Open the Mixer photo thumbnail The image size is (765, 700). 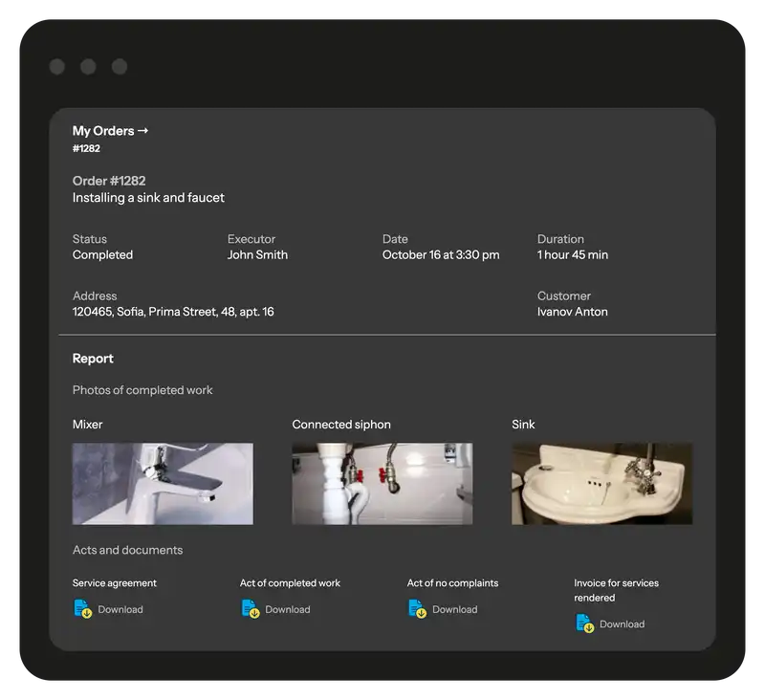[163, 483]
